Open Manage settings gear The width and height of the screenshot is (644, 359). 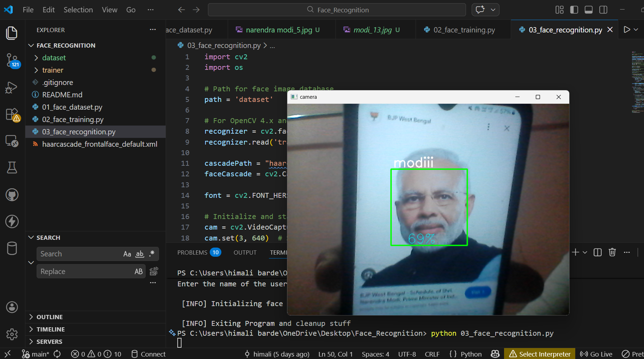coord(12,334)
